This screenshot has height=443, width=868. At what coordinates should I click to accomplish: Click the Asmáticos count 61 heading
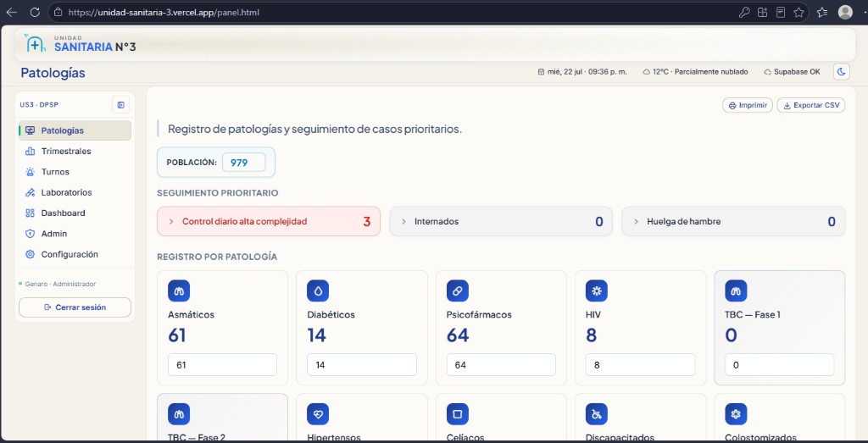177,335
